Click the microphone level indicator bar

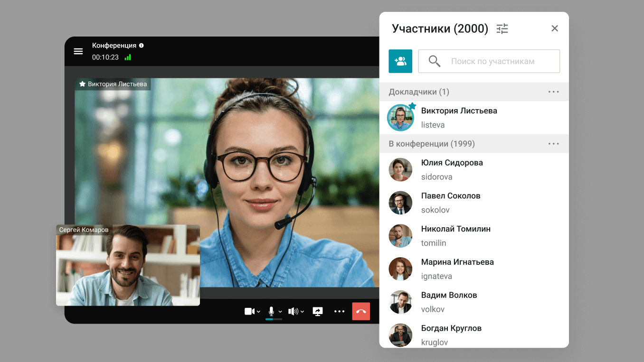click(x=274, y=319)
